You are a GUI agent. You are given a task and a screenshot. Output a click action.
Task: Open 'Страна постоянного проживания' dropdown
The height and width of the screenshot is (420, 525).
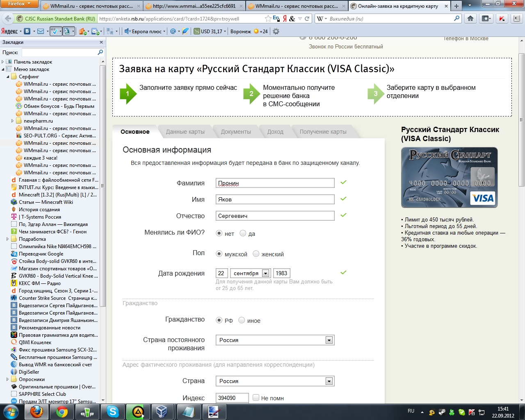pos(275,340)
